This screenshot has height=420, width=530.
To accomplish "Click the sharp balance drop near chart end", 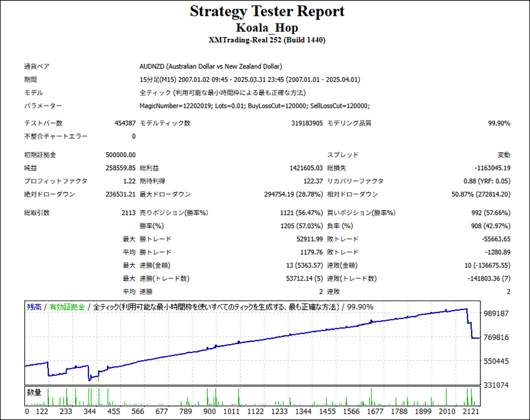I will 469,324.
